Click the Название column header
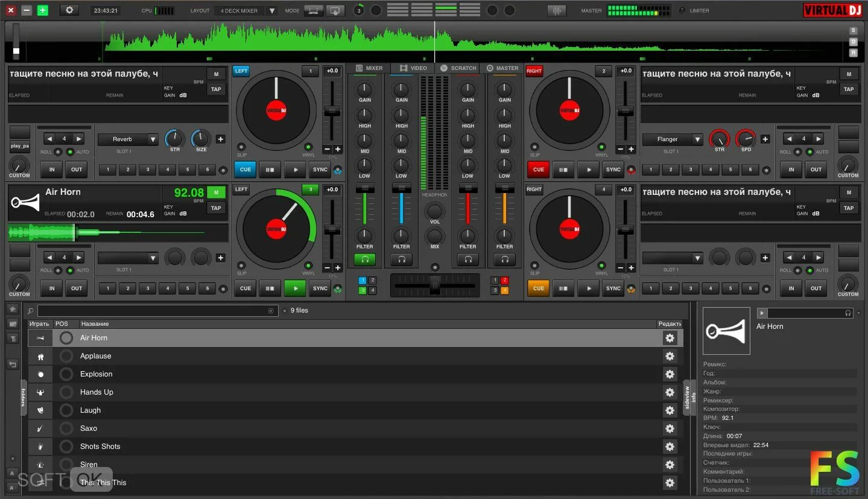This screenshot has width=868, height=499. 95,324
